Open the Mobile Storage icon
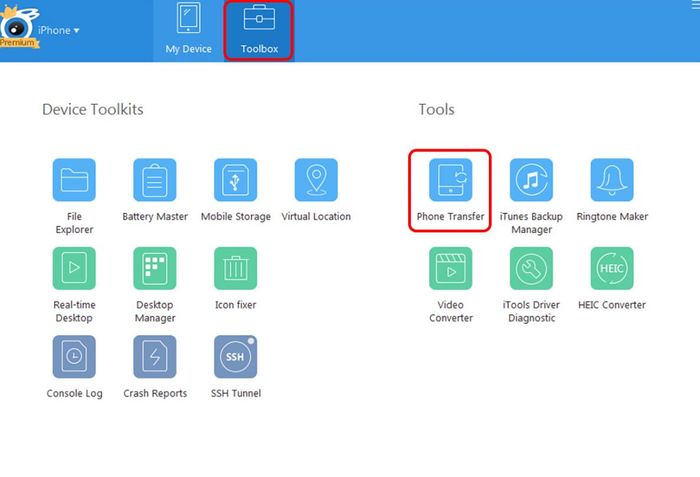Viewport: 700px width, 477px height. (x=236, y=180)
